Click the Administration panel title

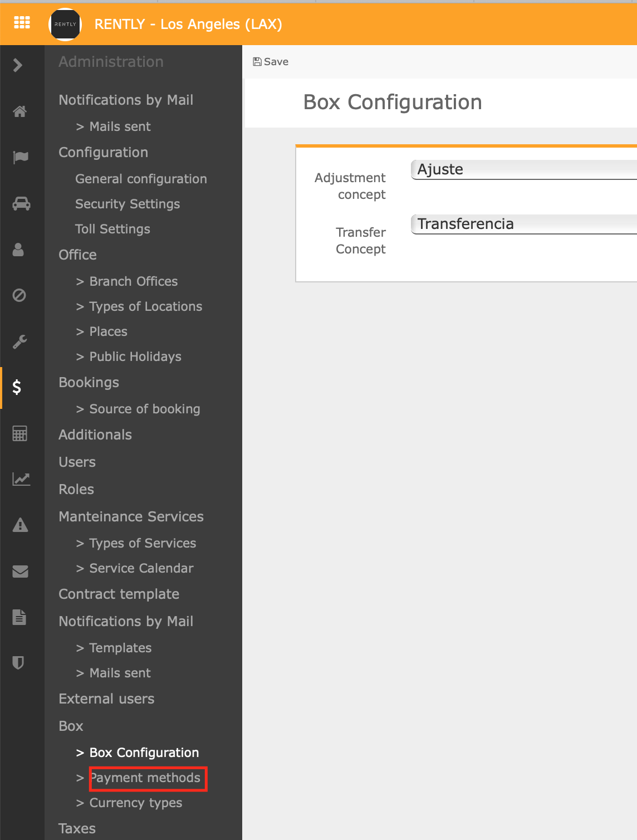tap(111, 62)
